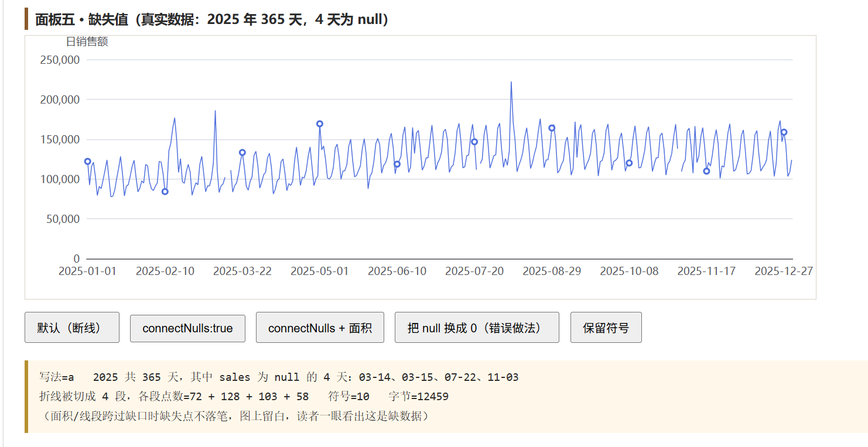
Task: Click the 2025-01-01 x-axis date label
Action: tap(88, 271)
